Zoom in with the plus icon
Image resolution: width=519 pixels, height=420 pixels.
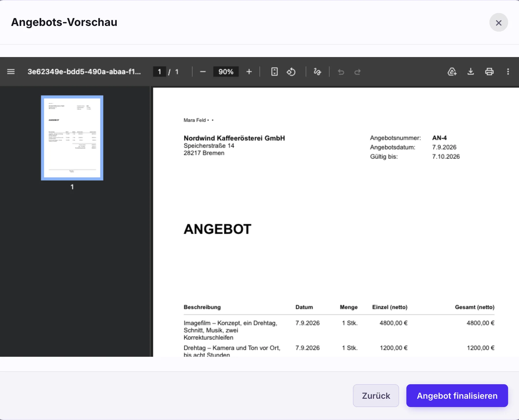tap(249, 72)
